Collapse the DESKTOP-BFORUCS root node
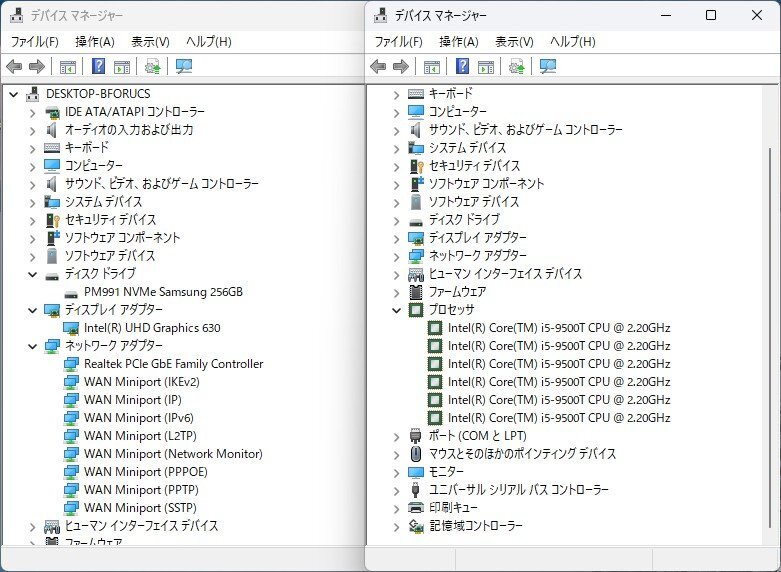Image resolution: width=781 pixels, height=572 pixels. coord(13,94)
